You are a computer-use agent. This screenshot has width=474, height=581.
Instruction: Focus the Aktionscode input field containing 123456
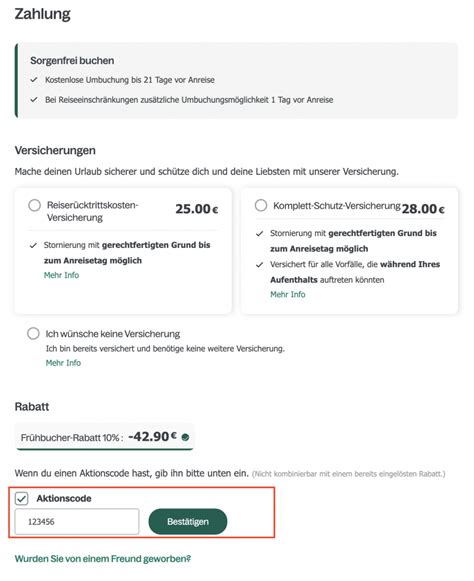(77, 522)
